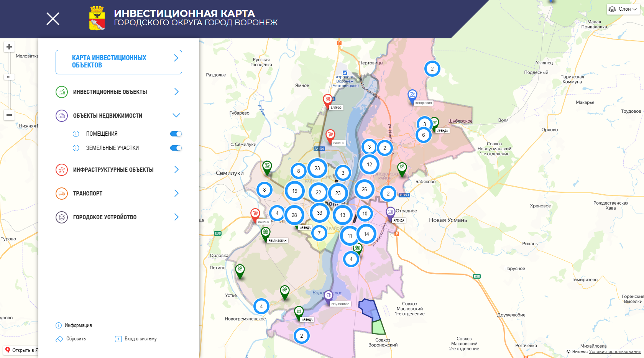Click the Сбросить reset link
The image size is (644, 358).
tap(71, 339)
